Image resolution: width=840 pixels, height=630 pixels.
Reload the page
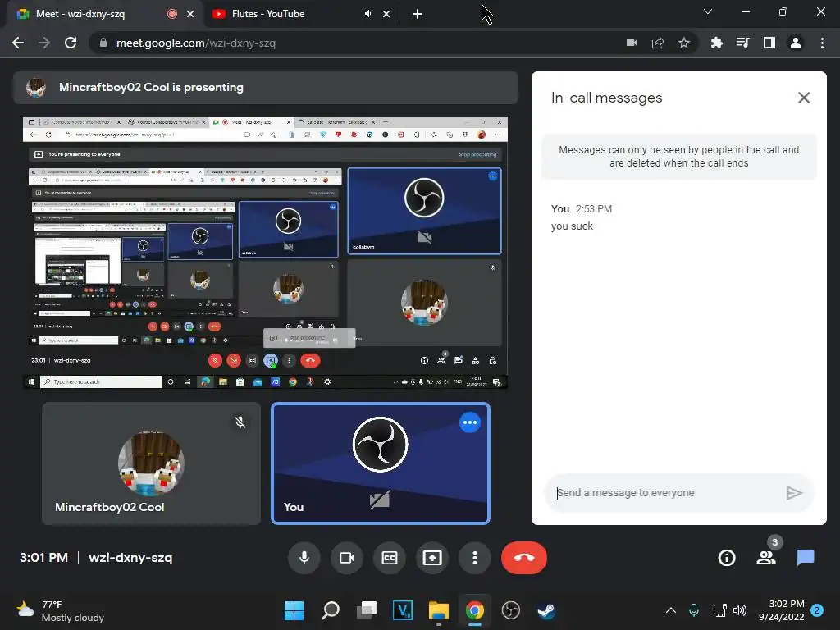71,43
